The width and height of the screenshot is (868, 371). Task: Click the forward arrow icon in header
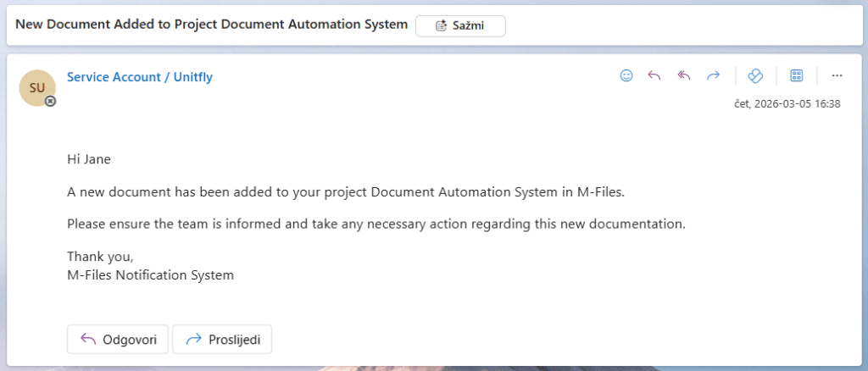tap(714, 75)
